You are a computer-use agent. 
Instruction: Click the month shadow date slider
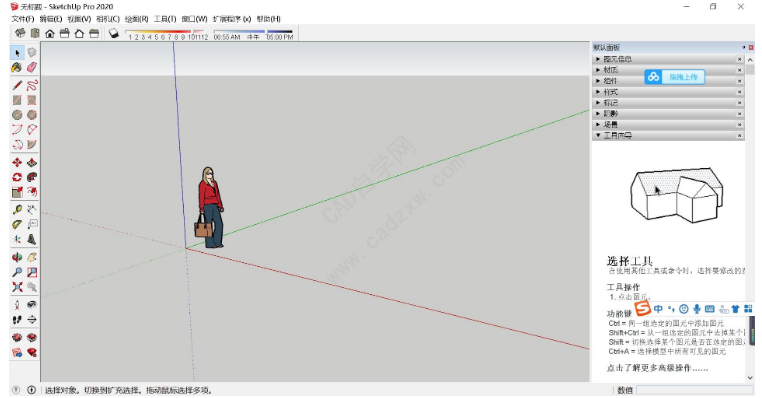(166, 34)
